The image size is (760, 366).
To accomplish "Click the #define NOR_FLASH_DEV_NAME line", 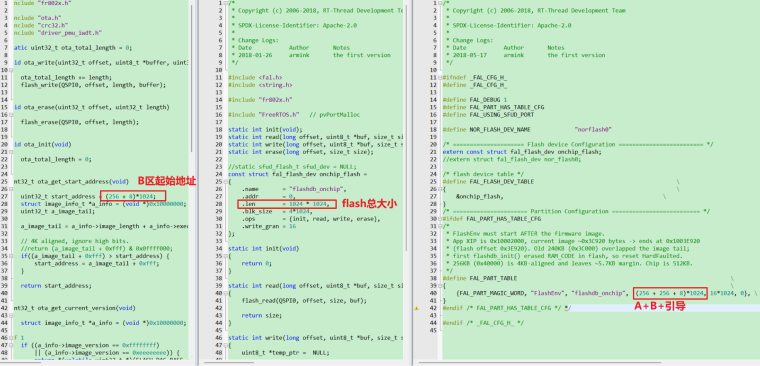I will pyautogui.click(x=527, y=129).
